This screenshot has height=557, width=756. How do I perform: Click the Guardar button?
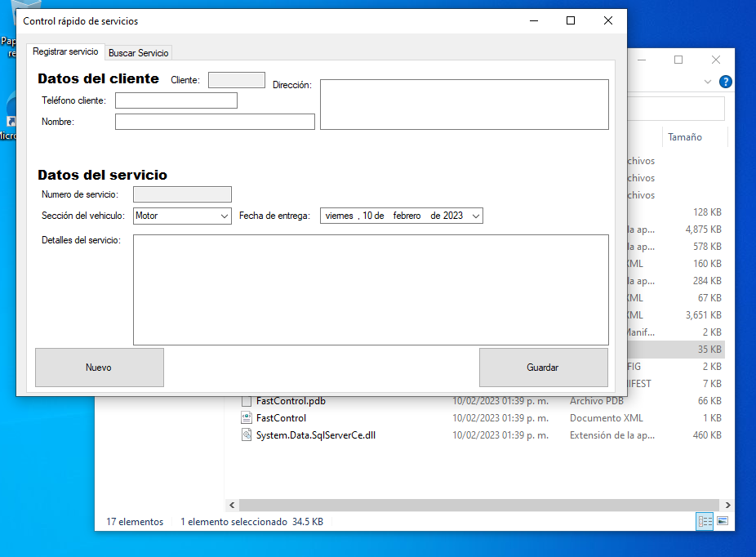[x=544, y=368]
